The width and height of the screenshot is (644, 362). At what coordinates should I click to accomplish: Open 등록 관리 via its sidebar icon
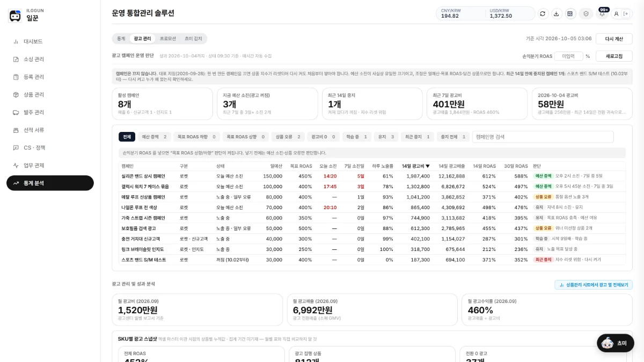click(16, 77)
